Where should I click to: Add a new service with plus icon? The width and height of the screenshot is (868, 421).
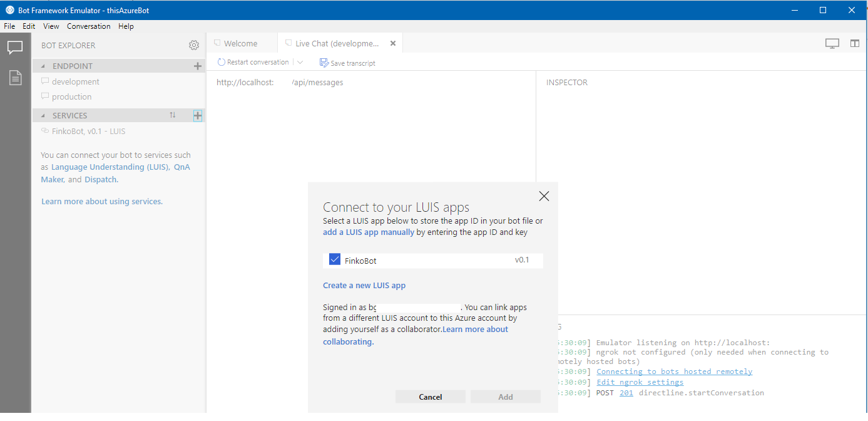pyautogui.click(x=198, y=115)
